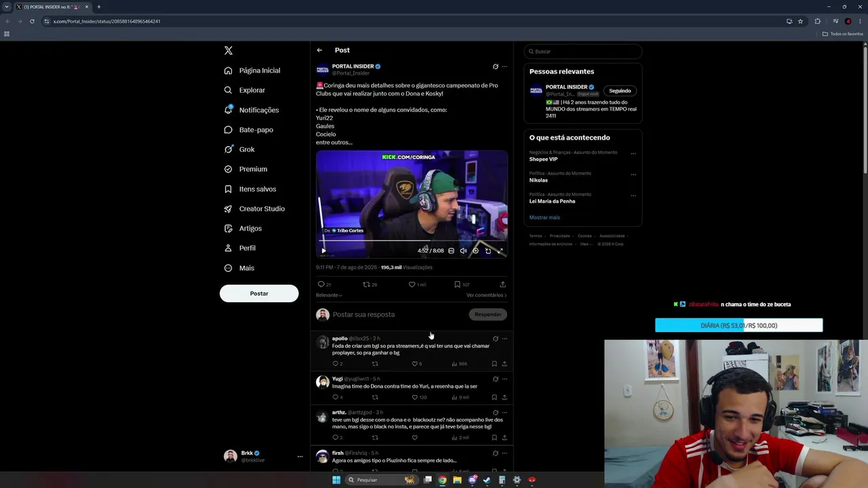Screen dimensions: 868x488
Task: Open more options on apollo's reply
Action: 505,339
